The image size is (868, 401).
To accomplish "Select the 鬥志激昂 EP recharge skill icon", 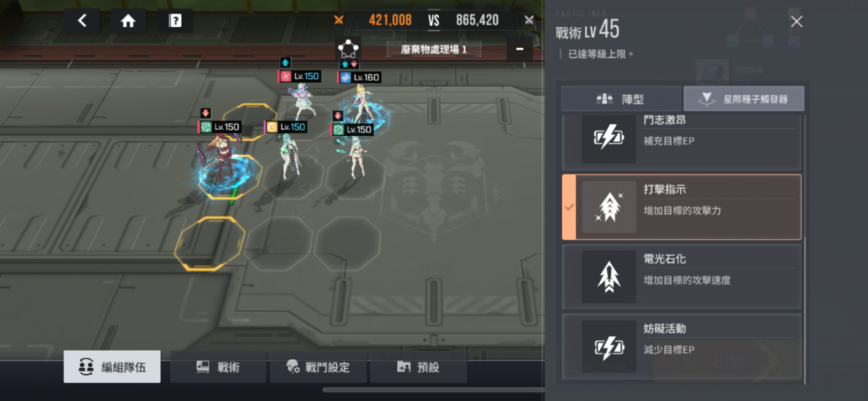I will [x=609, y=138].
